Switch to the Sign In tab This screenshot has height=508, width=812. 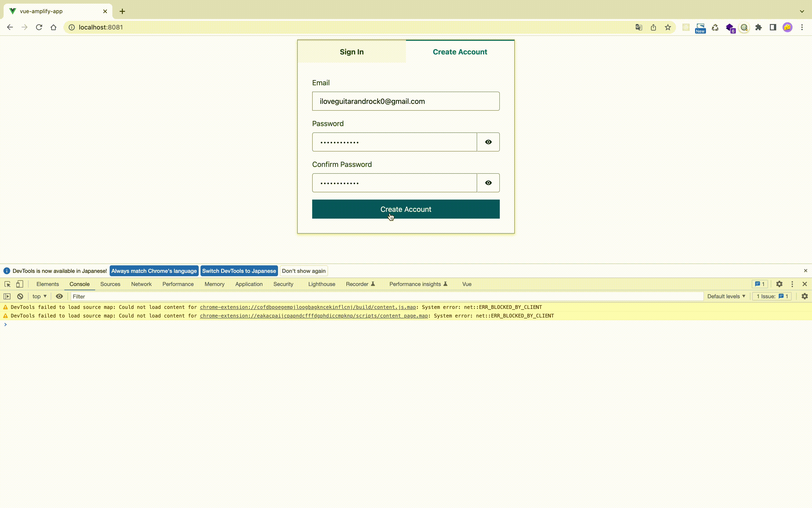pyautogui.click(x=352, y=52)
